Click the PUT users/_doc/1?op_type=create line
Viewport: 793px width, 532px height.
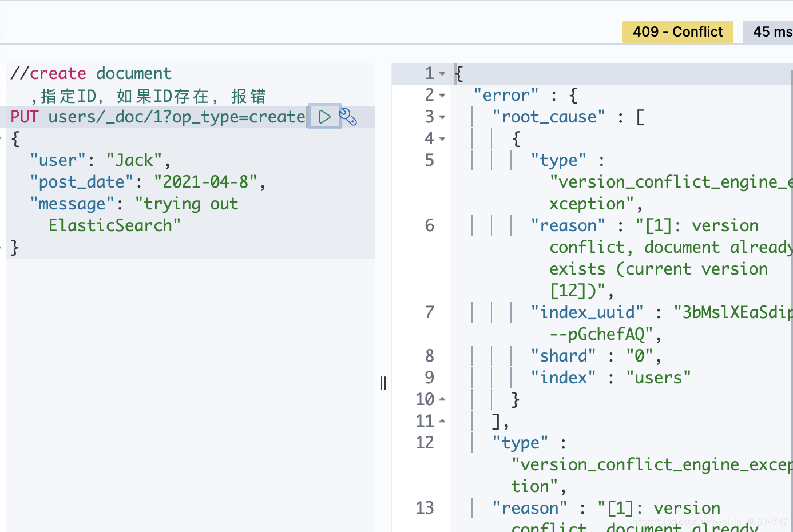click(158, 117)
